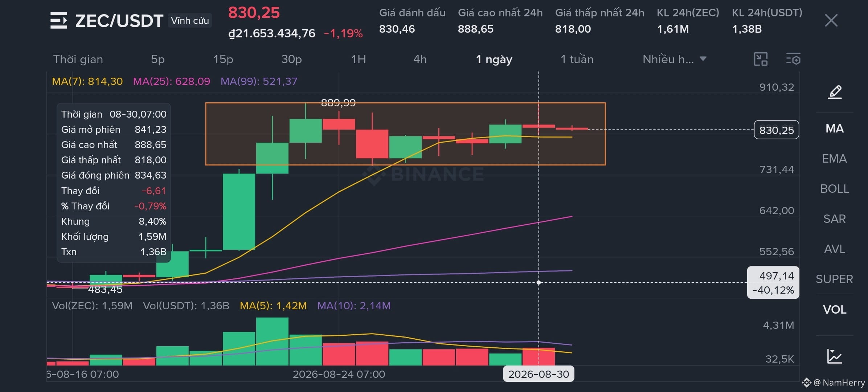This screenshot has width=868, height=392.
Task: Click the KL 24h(ZEC) value 1,61M
Action: click(673, 29)
